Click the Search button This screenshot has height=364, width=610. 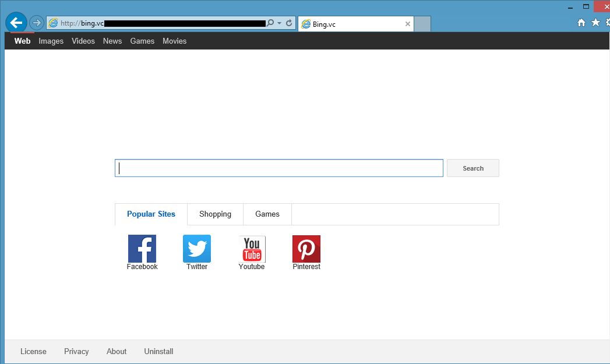(473, 168)
